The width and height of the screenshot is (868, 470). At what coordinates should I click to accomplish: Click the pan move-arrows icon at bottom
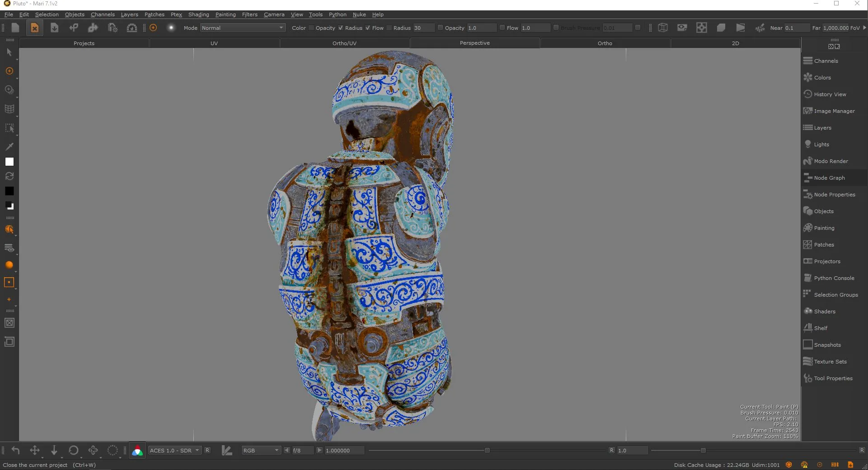pos(34,450)
